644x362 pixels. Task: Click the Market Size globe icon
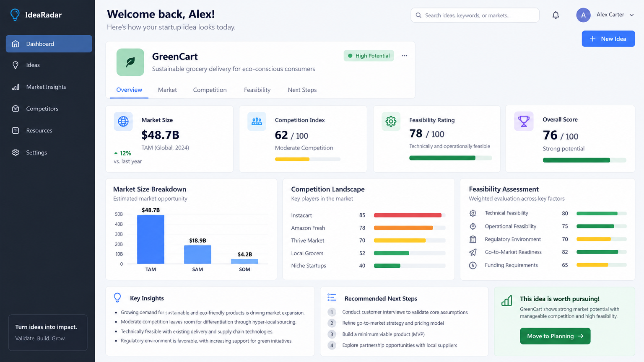[x=123, y=122]
